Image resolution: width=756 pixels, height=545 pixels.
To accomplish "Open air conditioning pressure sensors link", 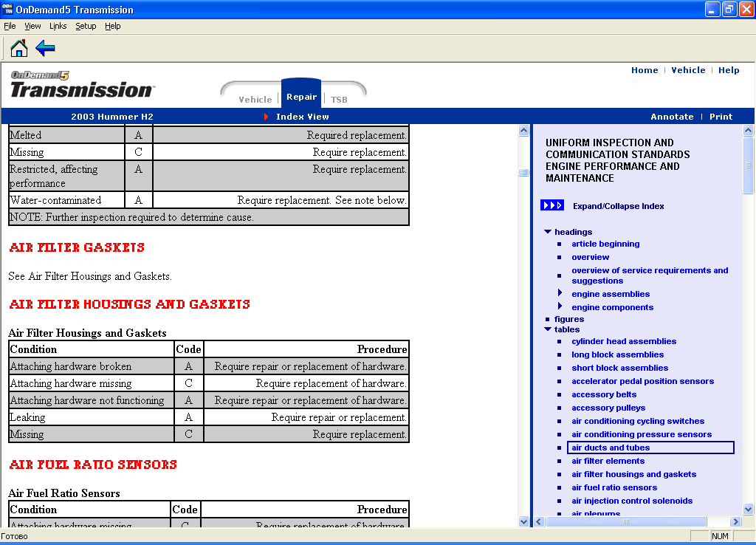I will [x=642, y=434].
